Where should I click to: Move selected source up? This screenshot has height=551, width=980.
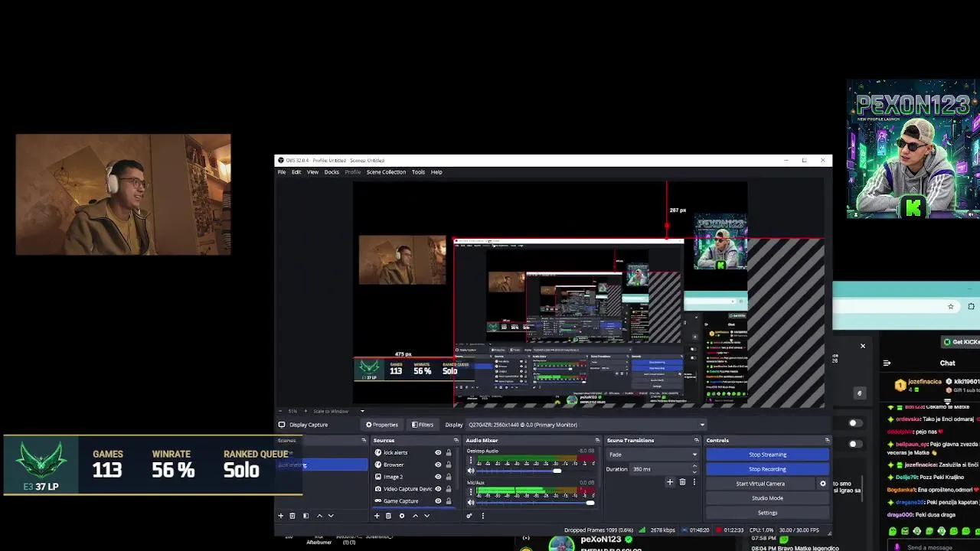pos(415,516)
